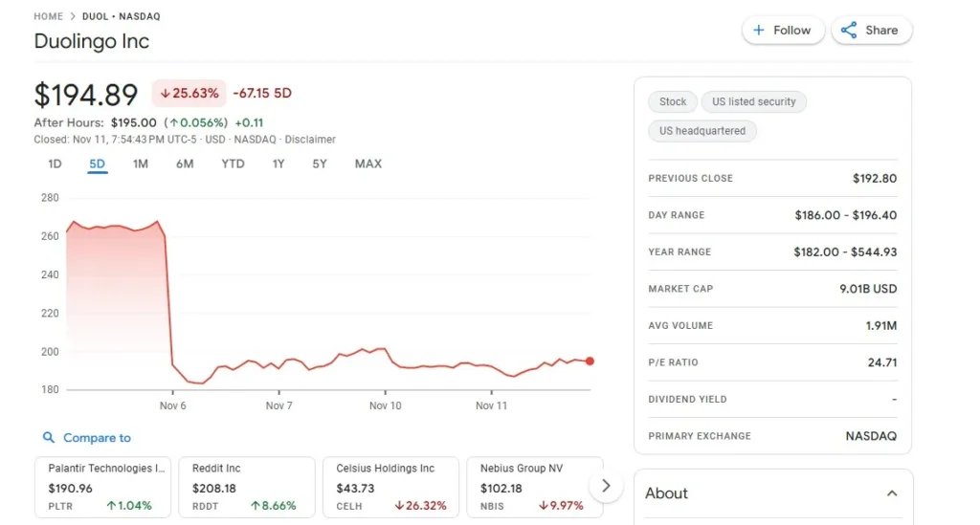Image resolution: width=980 pixels, height=525 pixels.
Task: Select the YTD range tab
Action: click(233, 164)
